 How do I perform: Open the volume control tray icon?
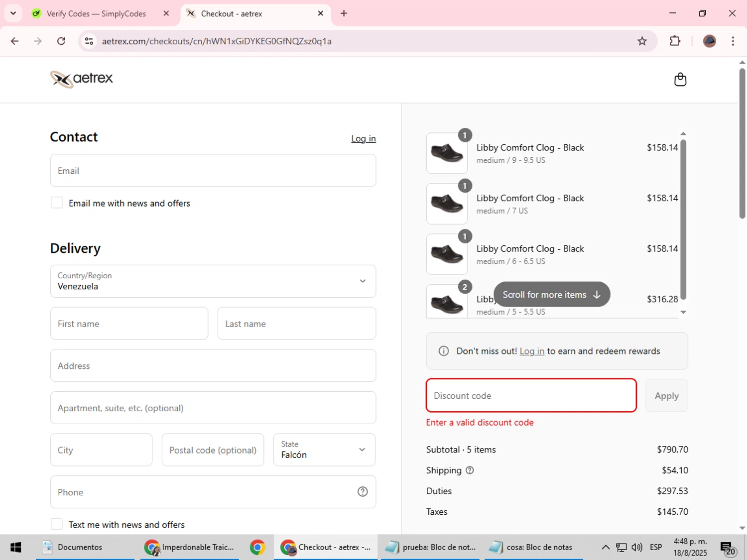637,547
